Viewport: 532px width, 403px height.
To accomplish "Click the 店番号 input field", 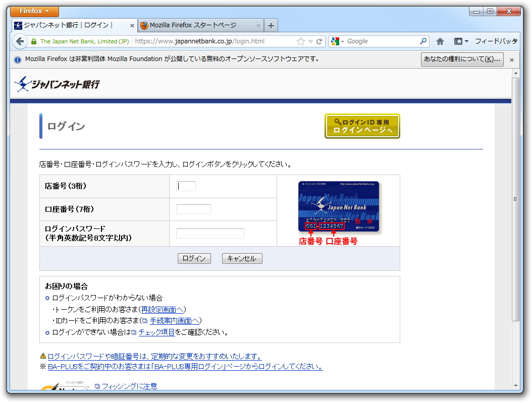I will [186, 186].
